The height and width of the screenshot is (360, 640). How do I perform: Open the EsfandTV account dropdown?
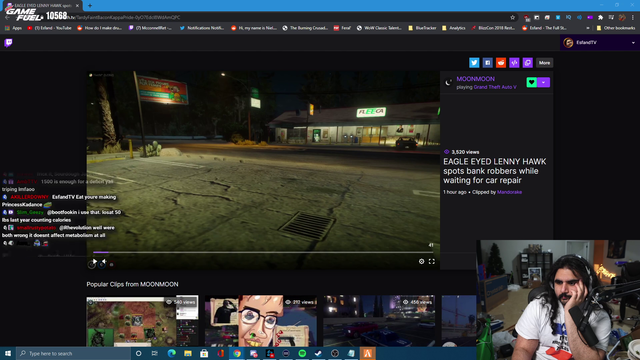pos(600,42)
